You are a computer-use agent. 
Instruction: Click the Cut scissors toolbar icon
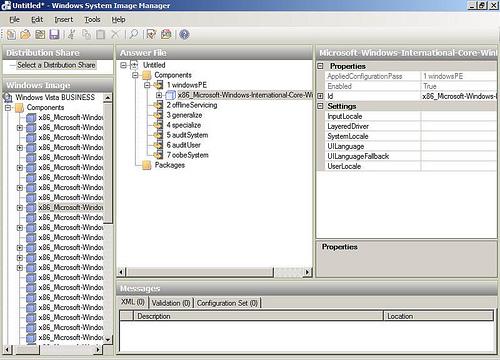71,34
